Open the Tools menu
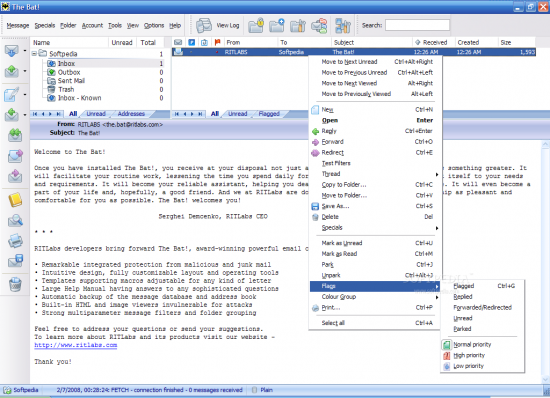The image size is (550, 398). (x=115, y=26)
